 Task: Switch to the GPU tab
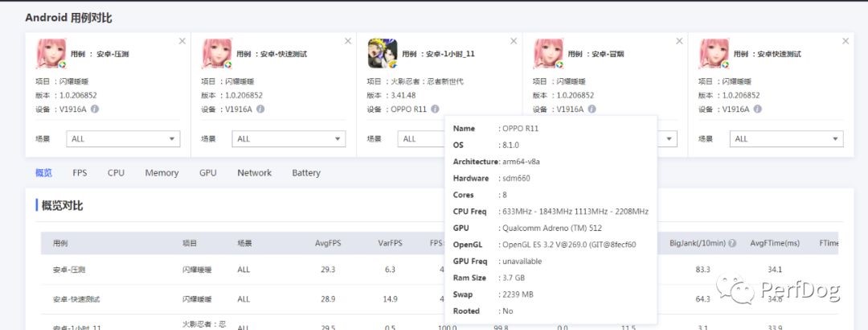(x=207, y=172)
